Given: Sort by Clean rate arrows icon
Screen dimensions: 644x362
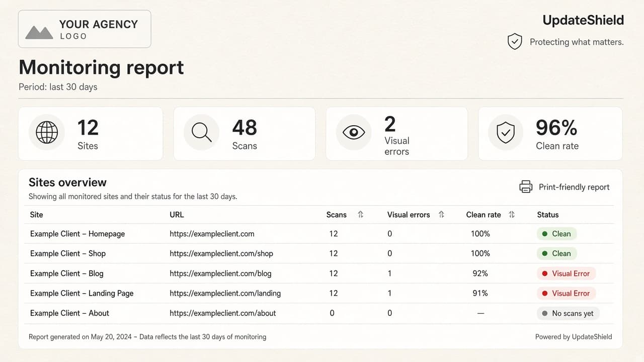Looking at the screenshot, I should [x=512, y=215].
